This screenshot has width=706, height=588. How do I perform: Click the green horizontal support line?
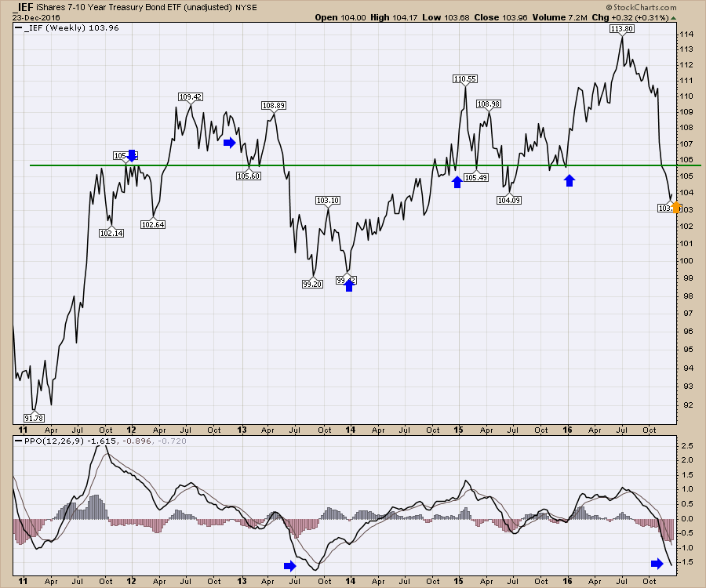(365, 165)
